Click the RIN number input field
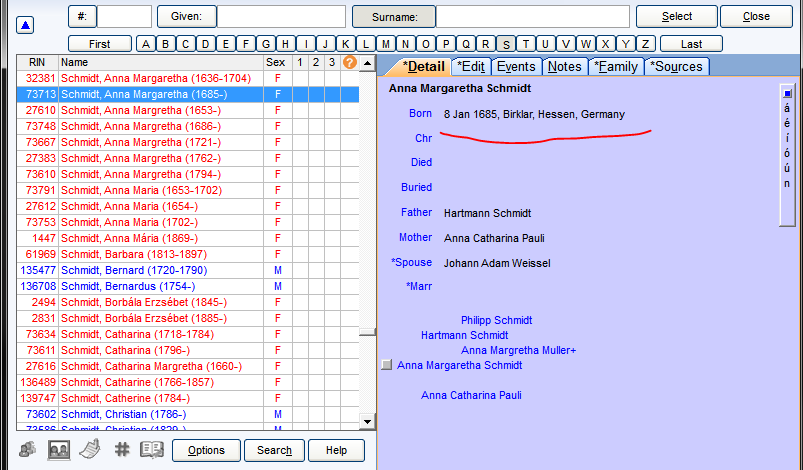803x470 pixels. [124, 16]
